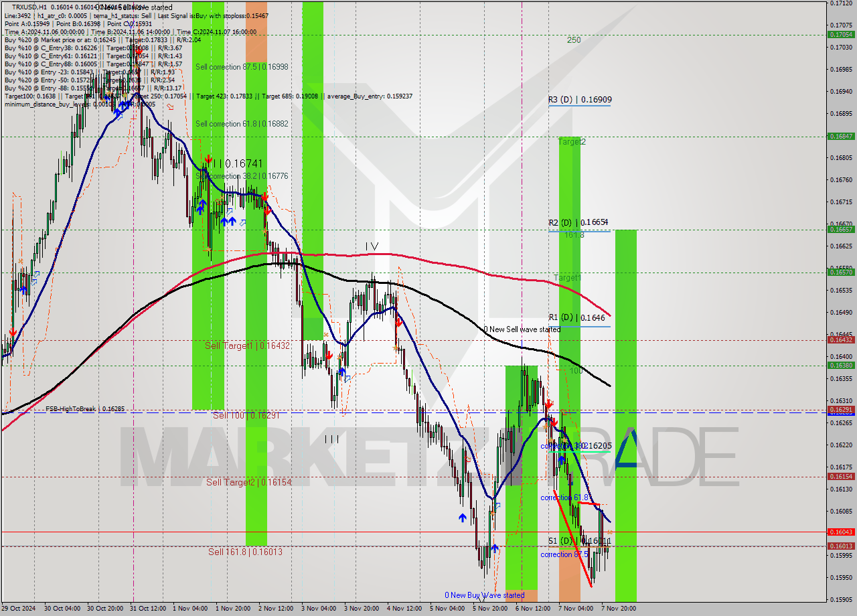Click the 'FSB-HighToBreak | 0.16285' label
The height and width of the screenshot is (616, 857).
(x=85, y=408)
